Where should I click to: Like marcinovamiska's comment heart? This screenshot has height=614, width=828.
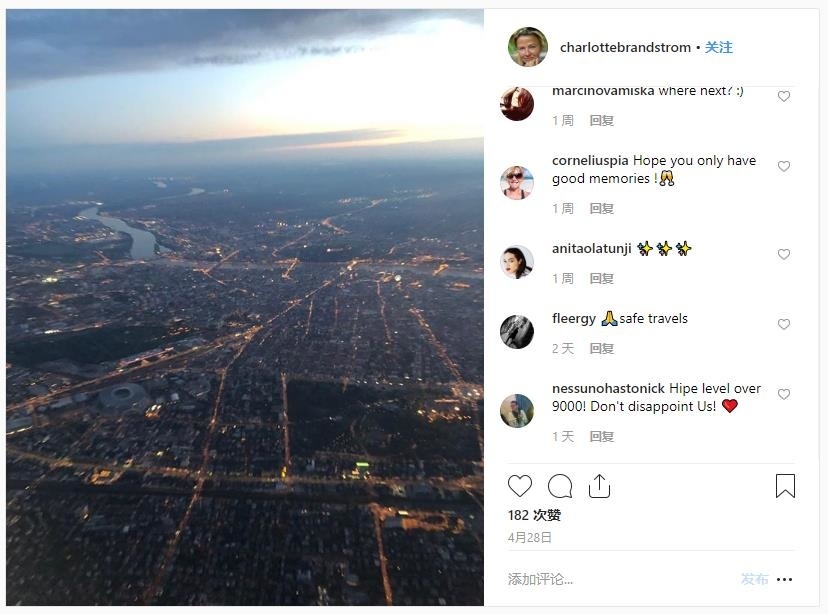[x=784, y=96]
